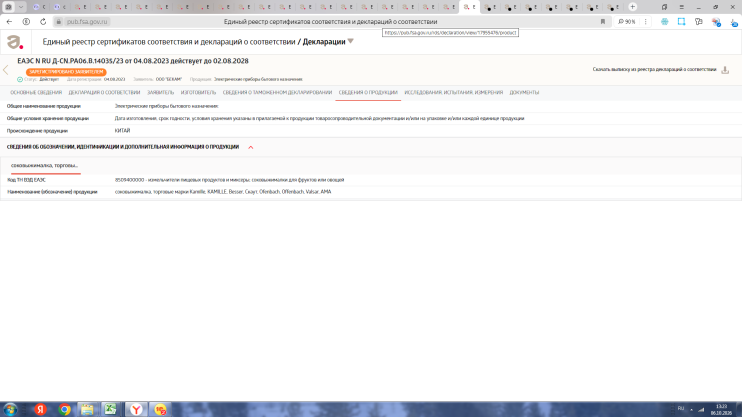Viewport: 742px width, 417px height.
Task: Click the screenshot capture icon in toolbar
Action: (x=681, y=22)
